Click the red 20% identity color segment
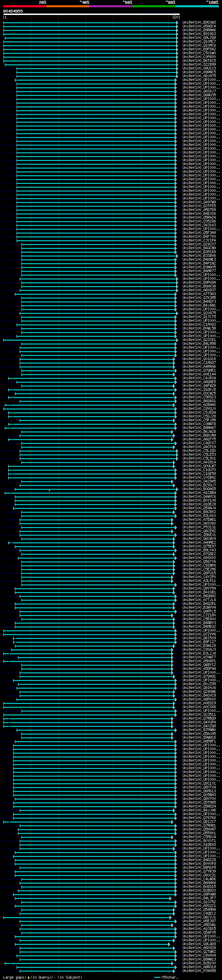 (25, 6)
